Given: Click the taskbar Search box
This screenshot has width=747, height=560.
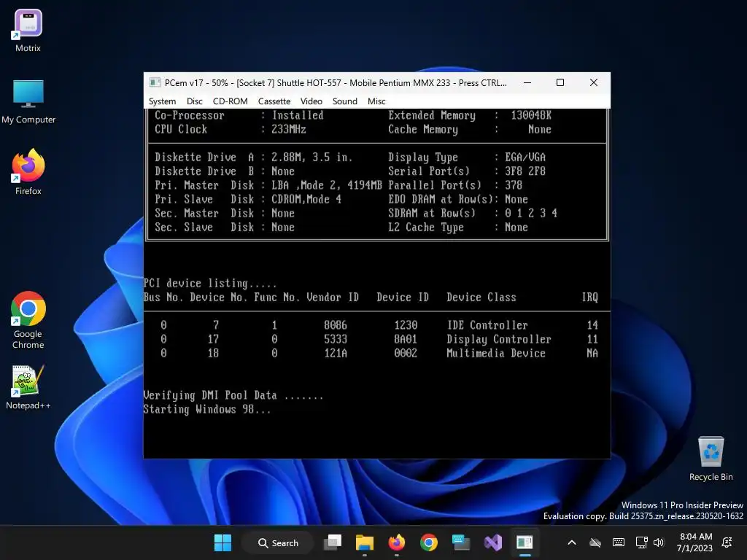Looking at the screenshot, I should [x=278, y=542].
